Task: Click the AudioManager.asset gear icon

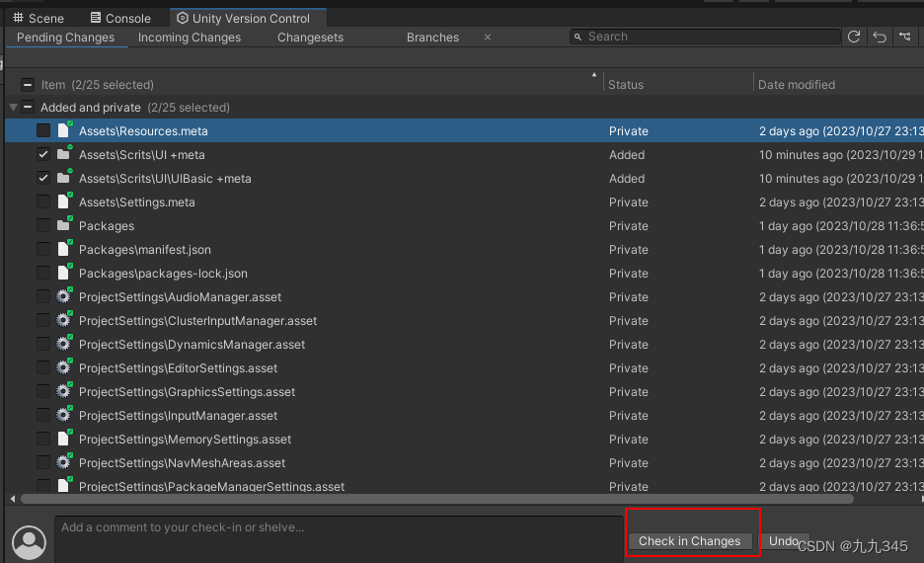Action: click(63, 296)
